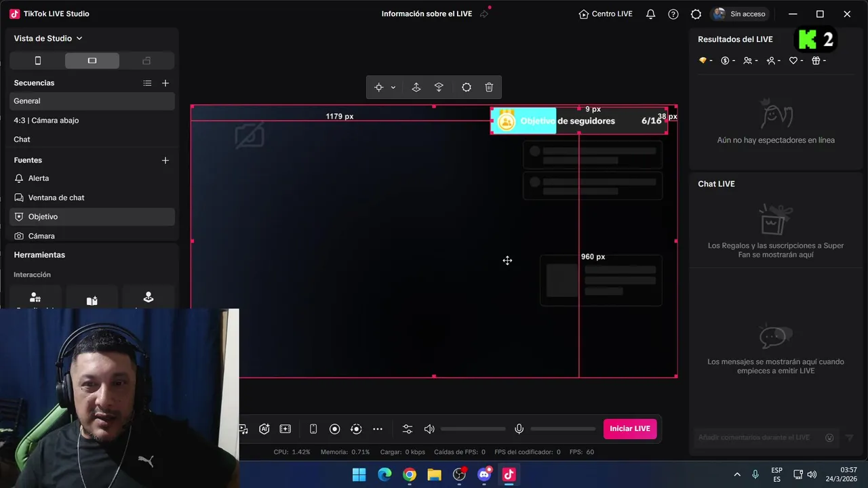Bring the selected layer forward
Image resolution: width=868 pixels, height=488 pixels.
tap(416, 87)
